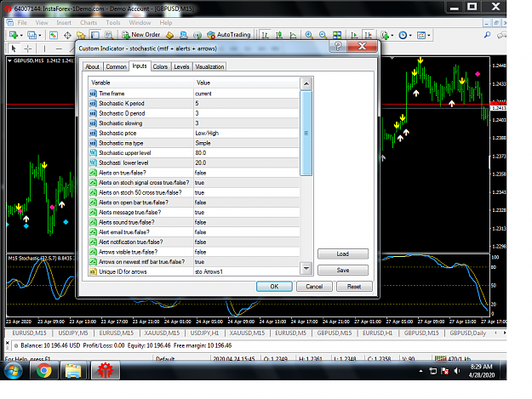Click the New Order button
Screen dimensions: 532x399
140,35
